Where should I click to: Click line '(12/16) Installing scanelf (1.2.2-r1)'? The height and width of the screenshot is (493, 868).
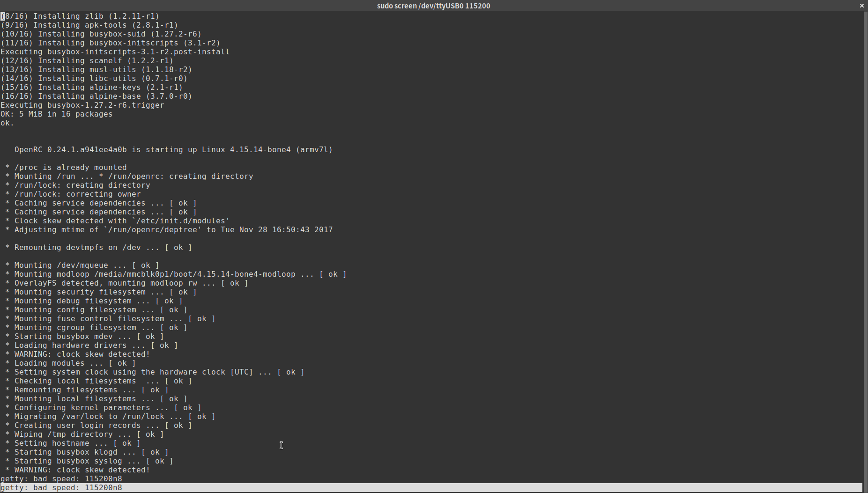[87, 60]
